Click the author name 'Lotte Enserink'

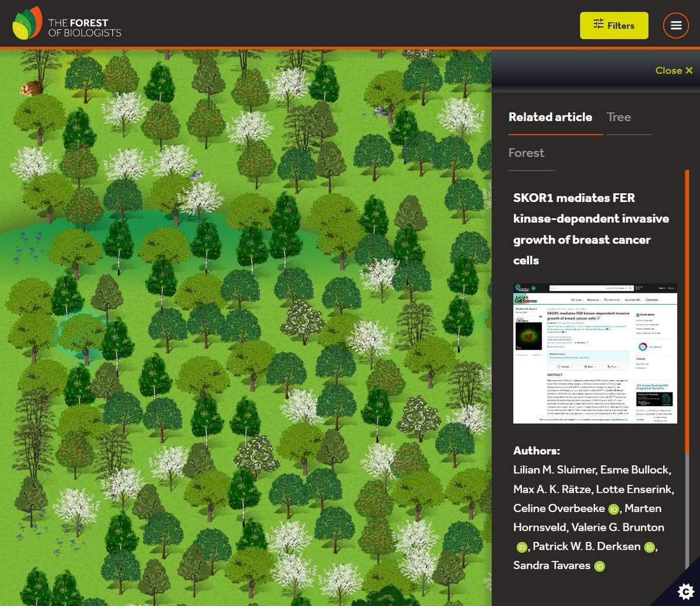[634, 489]
